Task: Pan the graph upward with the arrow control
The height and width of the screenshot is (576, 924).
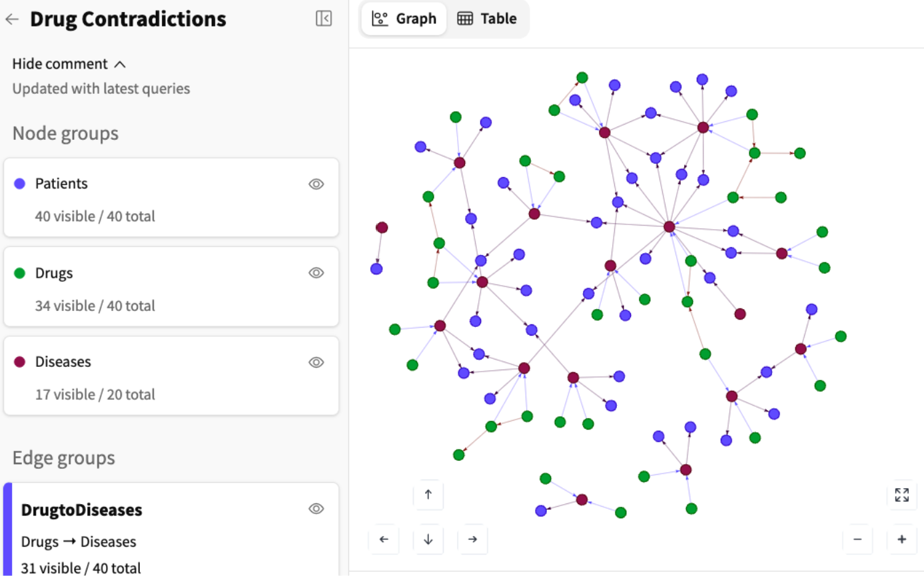Action: (428, 495)
